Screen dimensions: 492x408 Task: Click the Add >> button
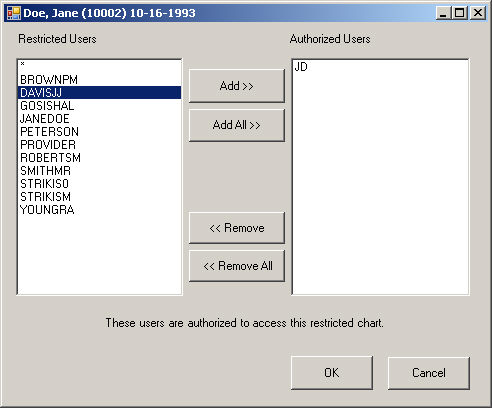tap(237, 86)
